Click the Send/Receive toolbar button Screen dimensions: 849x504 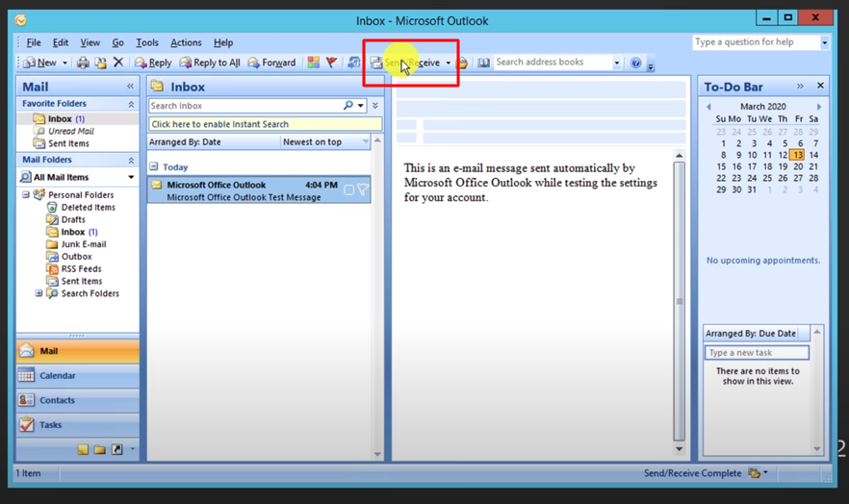[x=406, y=63]
